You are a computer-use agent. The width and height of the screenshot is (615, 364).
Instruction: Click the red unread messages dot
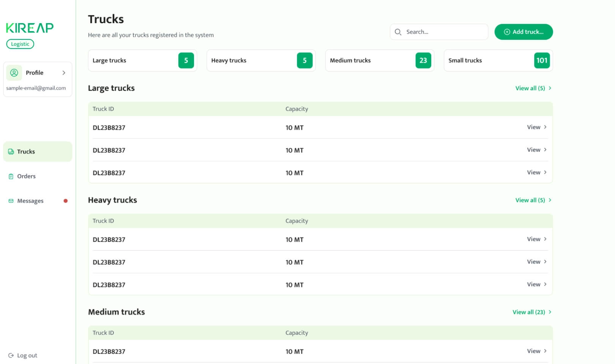(66, 201)
